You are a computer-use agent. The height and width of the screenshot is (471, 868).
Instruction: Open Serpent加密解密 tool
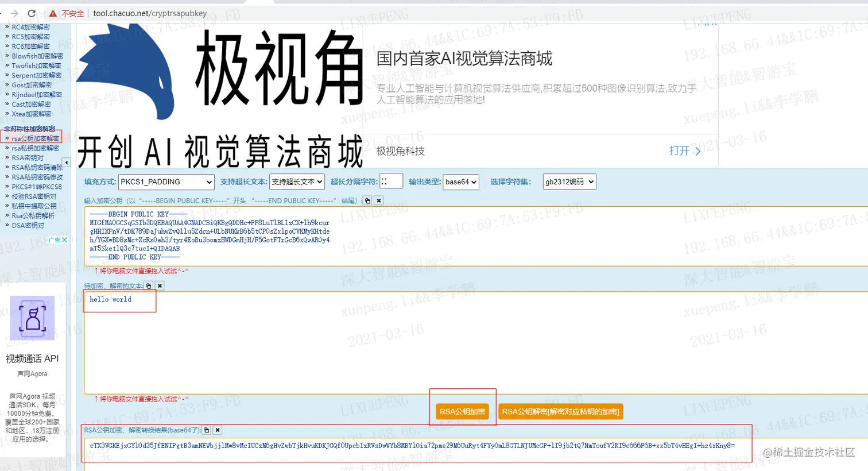coord(37,75)
